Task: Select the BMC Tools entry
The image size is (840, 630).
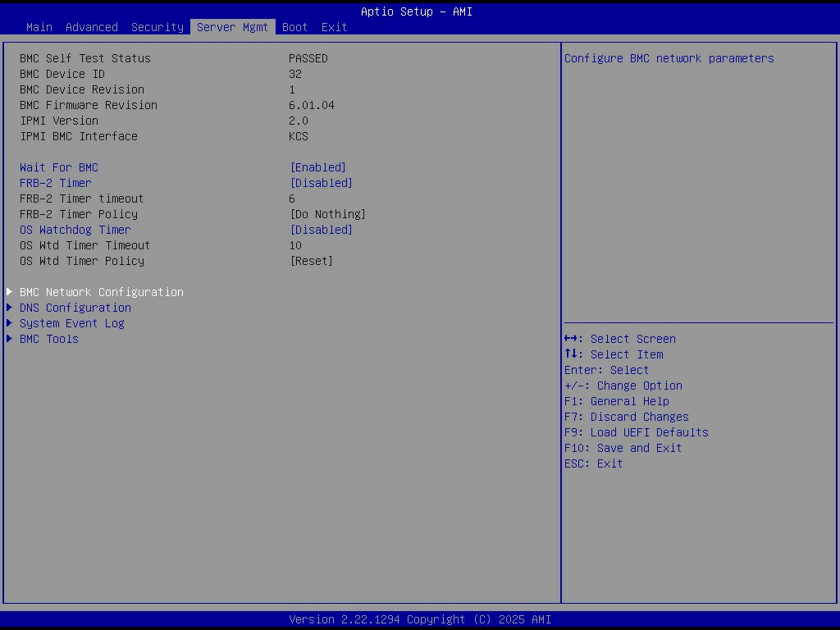Action: (49, 339)
